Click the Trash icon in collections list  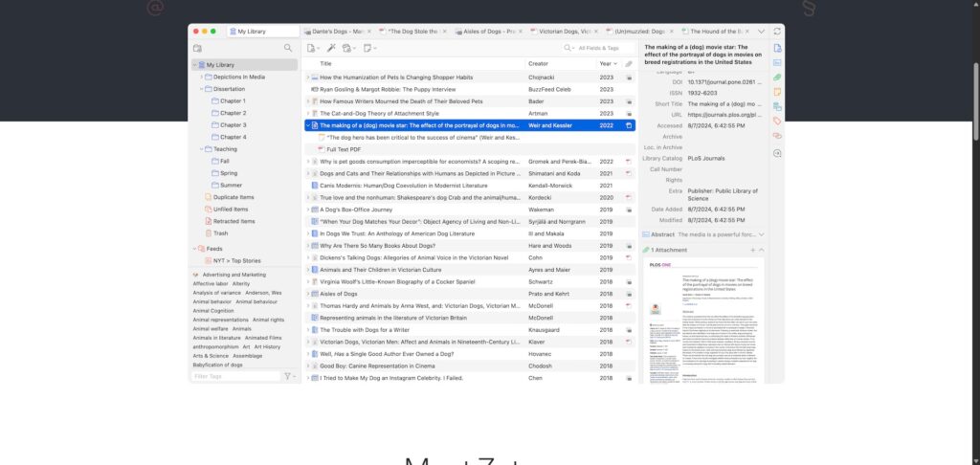(x=209, y=233)
